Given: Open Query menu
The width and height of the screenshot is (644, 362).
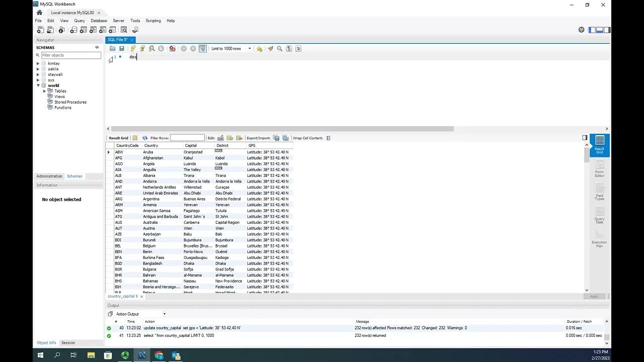Looking at the screenshot, I should [79, 21].
